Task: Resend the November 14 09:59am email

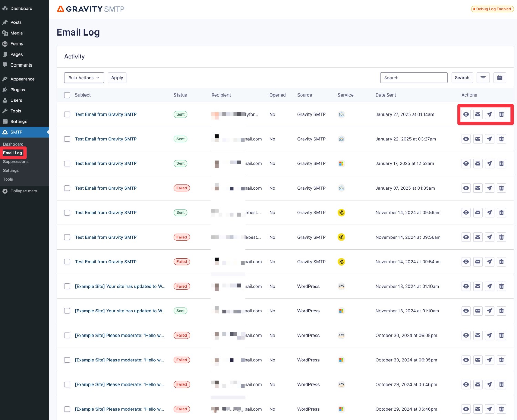Action: [x=489, y=213]
